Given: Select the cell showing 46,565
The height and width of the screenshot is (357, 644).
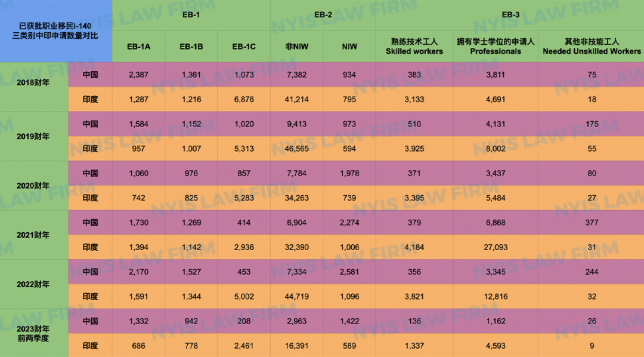Looking at the screenshot, I should [296, 149].
